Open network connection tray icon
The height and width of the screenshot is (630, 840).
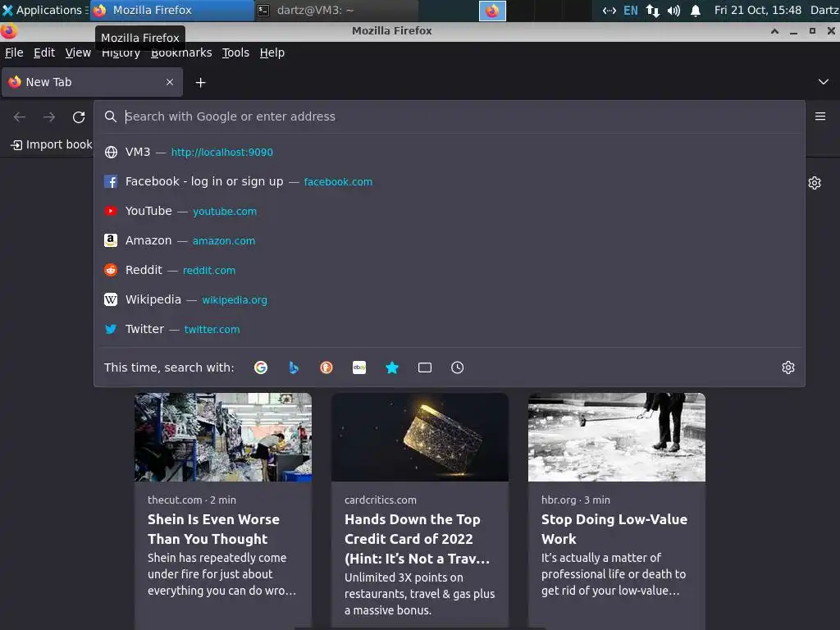pos(652,11)
